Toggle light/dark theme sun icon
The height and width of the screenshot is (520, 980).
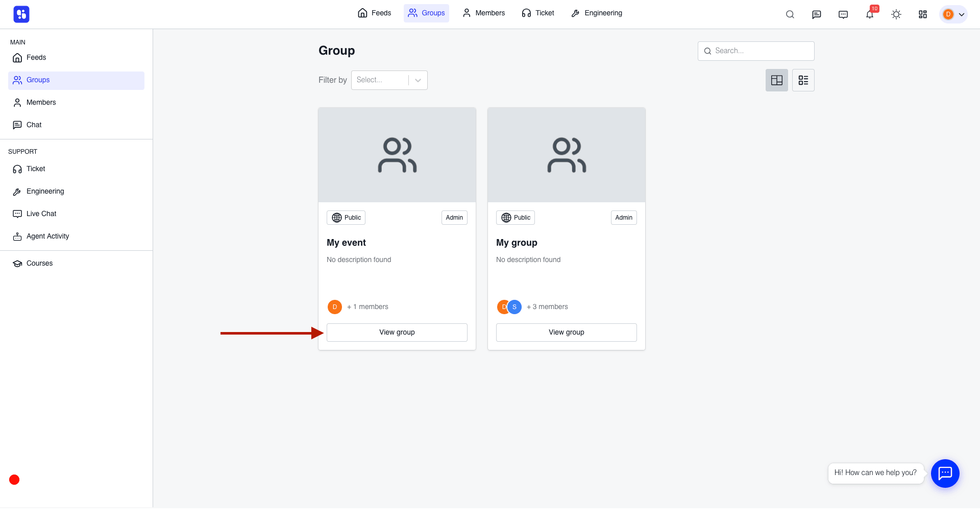[x=896, y=14]
